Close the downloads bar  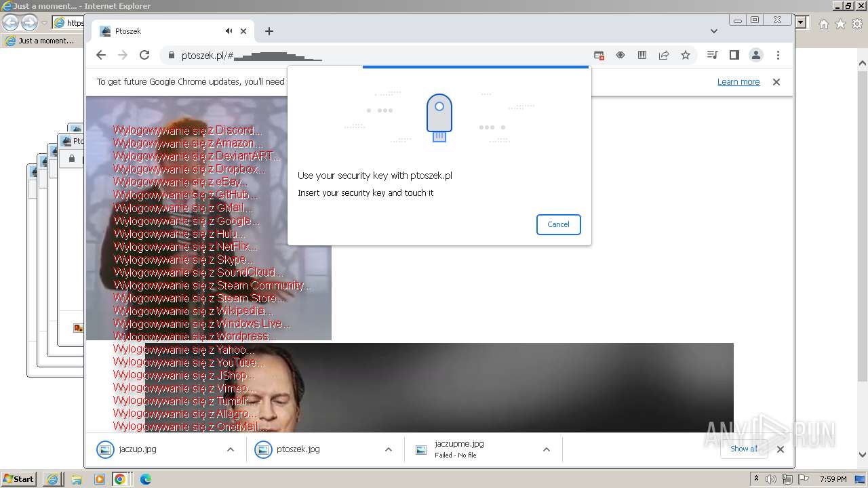[x=780, y=449]
